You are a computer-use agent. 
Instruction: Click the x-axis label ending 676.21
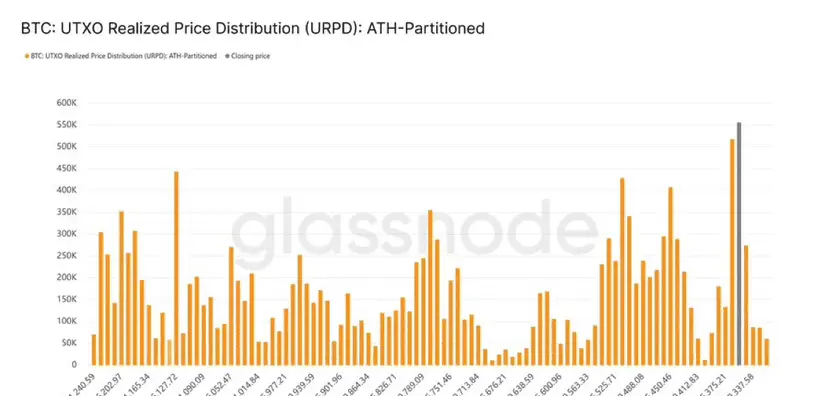pos(493,385)
